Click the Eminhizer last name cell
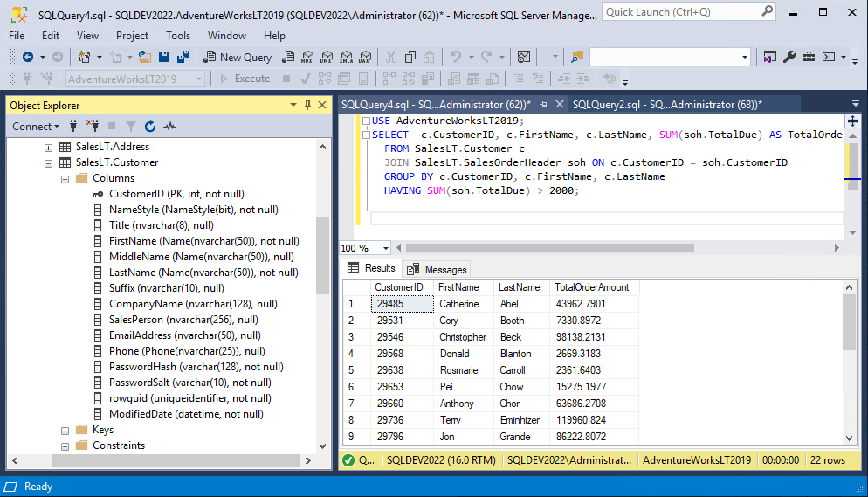Viewport: 868px width, 497px height. point(521,420)
